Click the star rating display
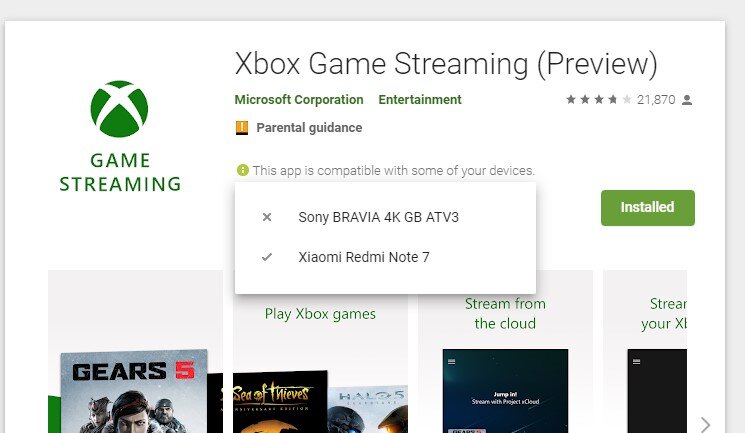The width and height of the screenshot is (745, 433). pyautogui.click(x=599, y=99)
